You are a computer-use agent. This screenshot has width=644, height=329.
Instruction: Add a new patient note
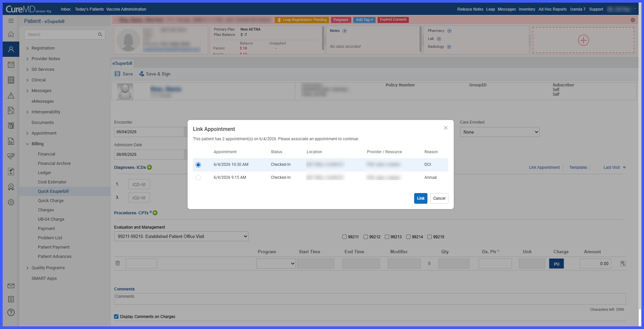(x=345, y=31)
